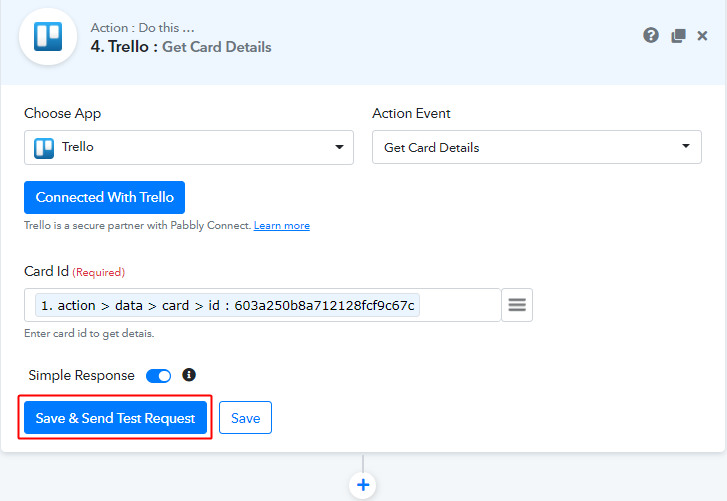Image resolution: width=727 pixels, height=501 pixels.
Task: Click the duplicate step icon
Action: pos(678,36)
